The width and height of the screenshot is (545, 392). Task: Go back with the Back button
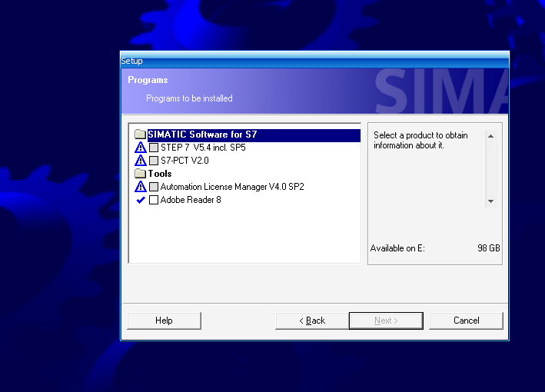coord(312,321)
